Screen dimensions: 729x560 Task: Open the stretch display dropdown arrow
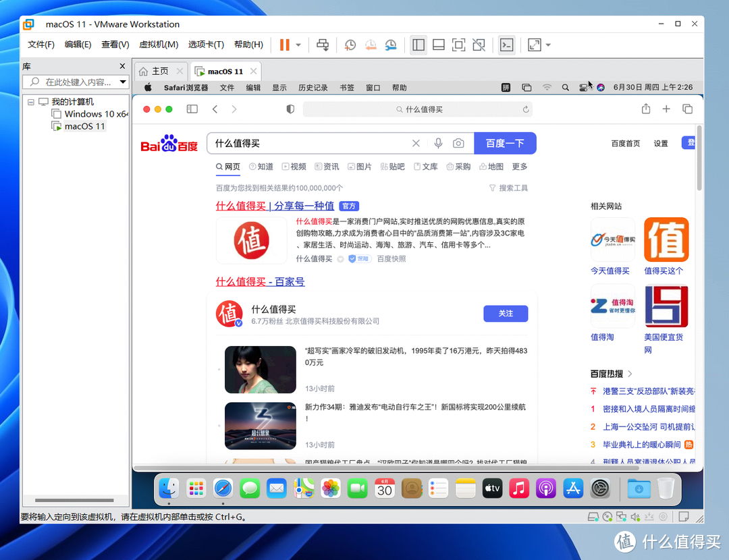click(548, 45)
